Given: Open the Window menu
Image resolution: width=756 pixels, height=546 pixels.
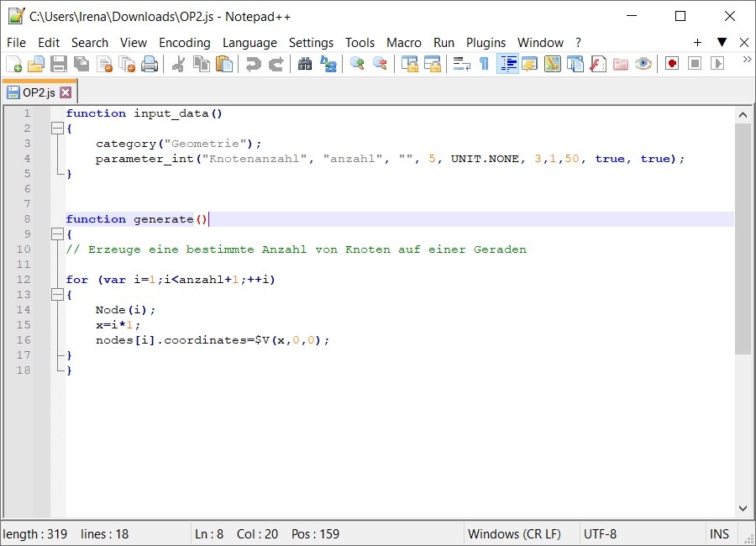Looking at the screenshot, I should tap(540, 43).
